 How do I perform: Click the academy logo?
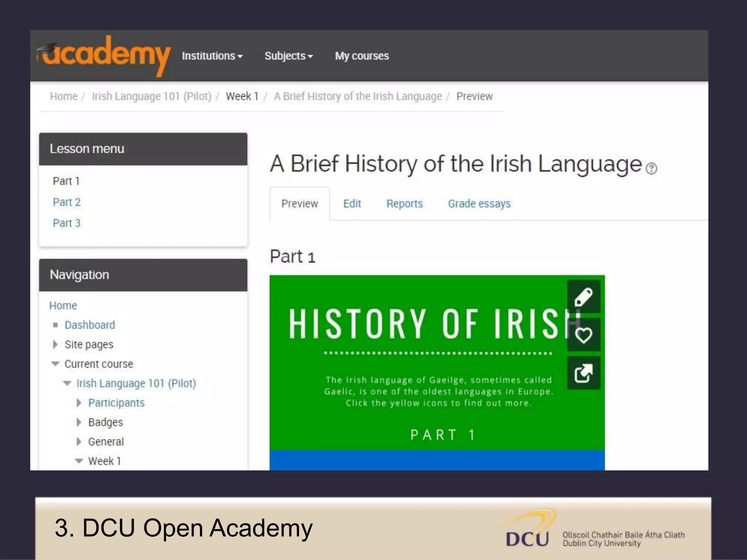104,55
